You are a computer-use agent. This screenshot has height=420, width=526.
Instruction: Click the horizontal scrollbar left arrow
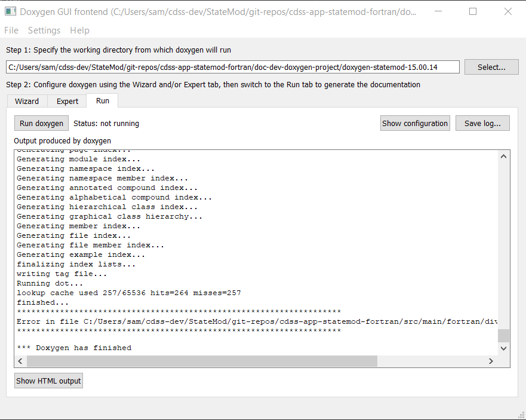20,361
